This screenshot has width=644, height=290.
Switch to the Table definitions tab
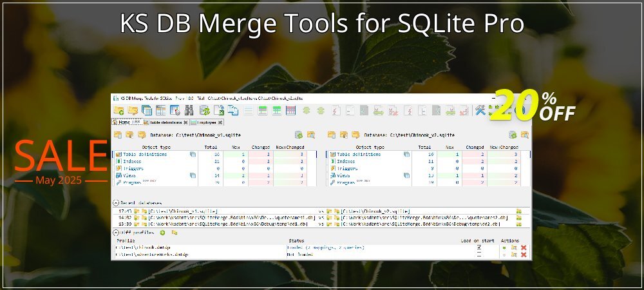click(166, 122)
